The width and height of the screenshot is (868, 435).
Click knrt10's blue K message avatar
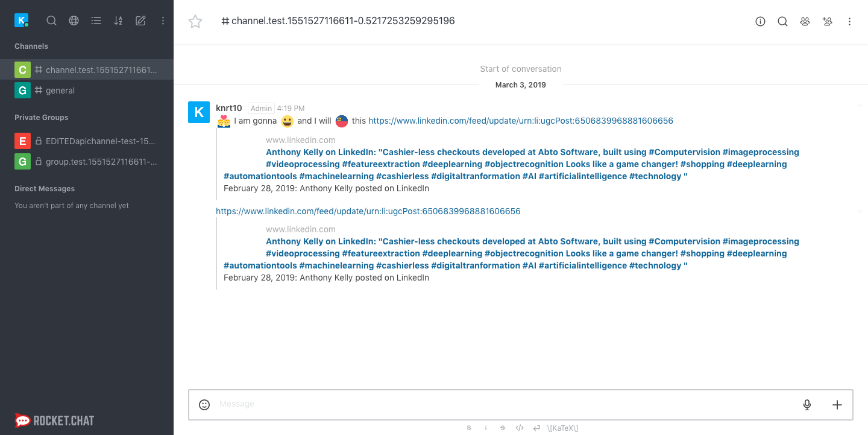[199, 112]
